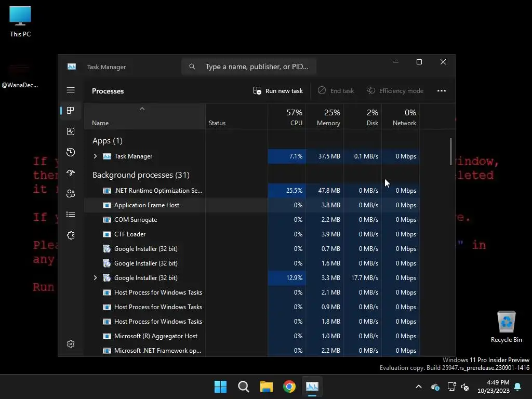Sort processes by CPU column
532x399 pixels.
287,117
